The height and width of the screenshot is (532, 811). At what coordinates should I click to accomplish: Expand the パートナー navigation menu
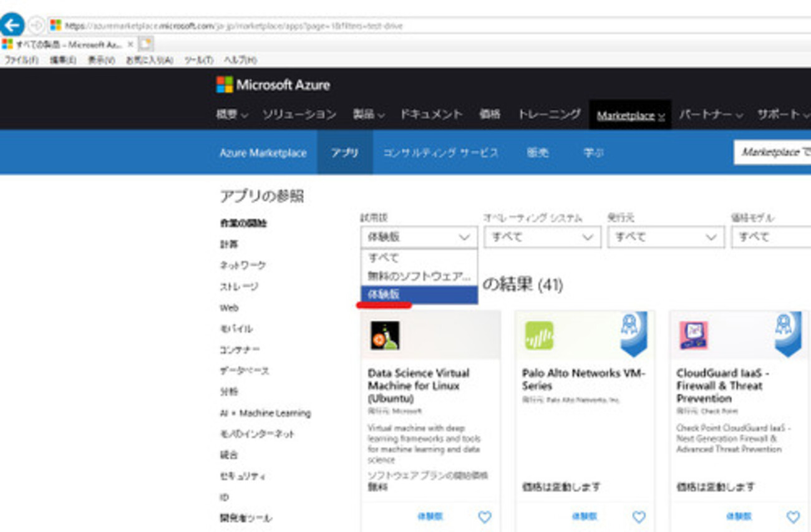(x=711, y=115)
